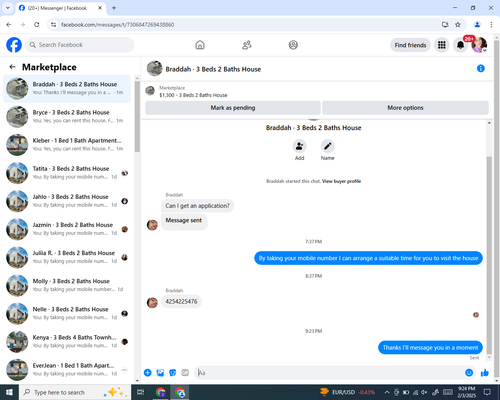Click the chat header title Braddah
Viewport: 500px width, 400px height.
213,69
